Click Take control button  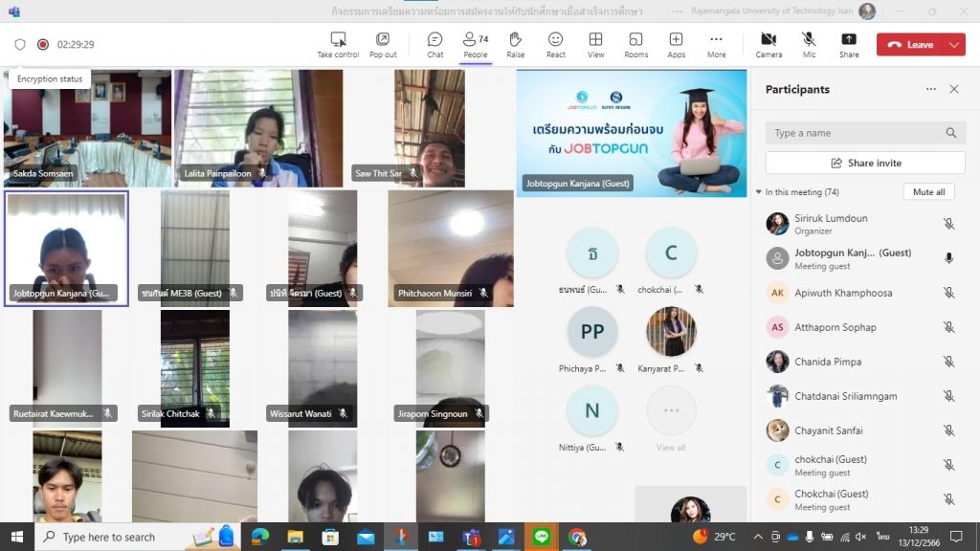click(338, 44)
